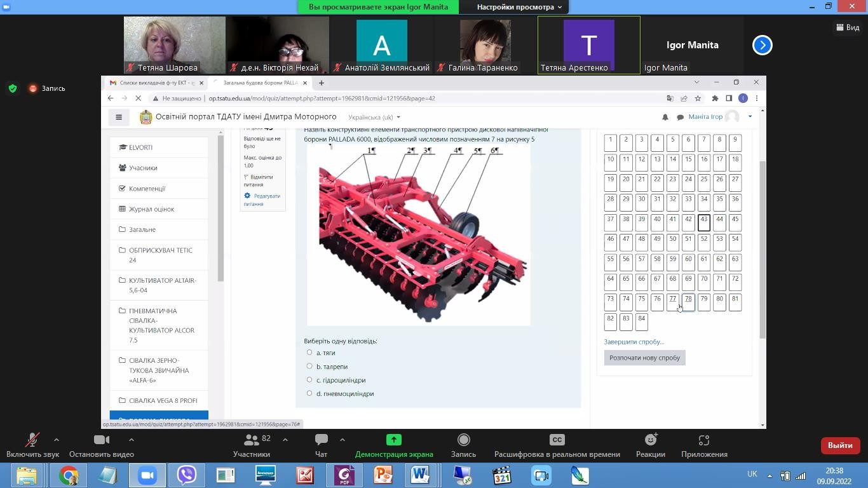Click the 'Розпочати нову спробу' button
This screenshot has height=488, width=868.
click(644, 358)
